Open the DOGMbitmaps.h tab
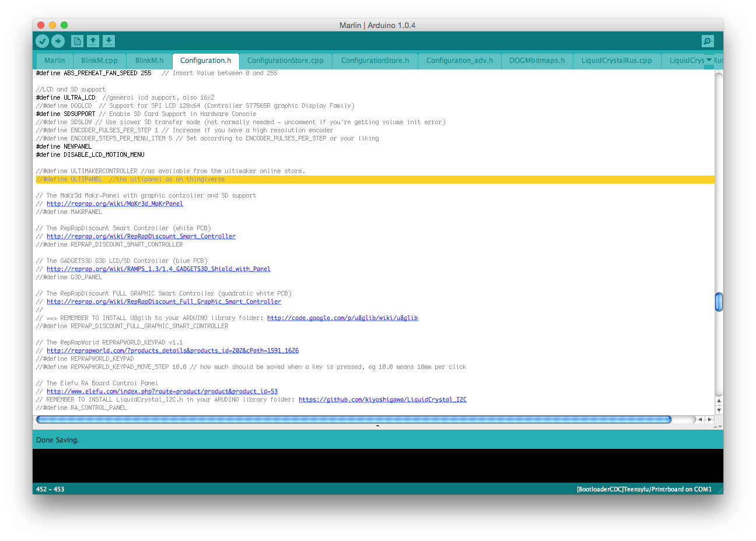 pos(537,61)
